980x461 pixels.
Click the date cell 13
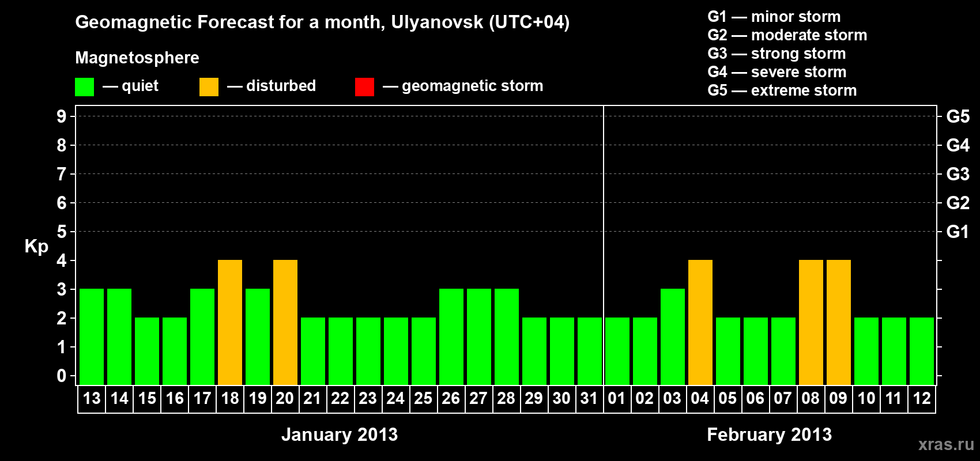92,399
